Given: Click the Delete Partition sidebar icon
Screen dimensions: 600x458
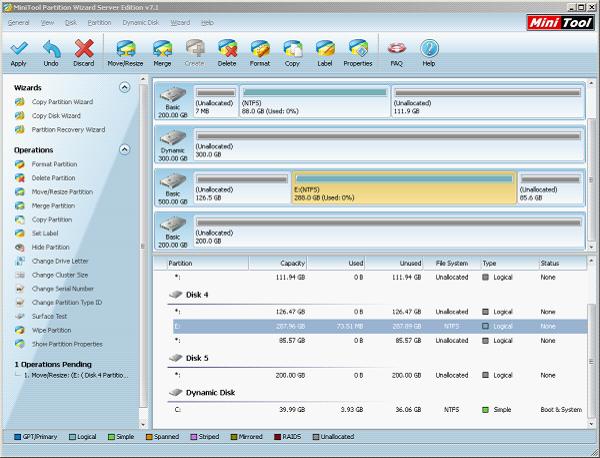Looking at the screenshot, I should pyautogui.click(x=20, y=178).
